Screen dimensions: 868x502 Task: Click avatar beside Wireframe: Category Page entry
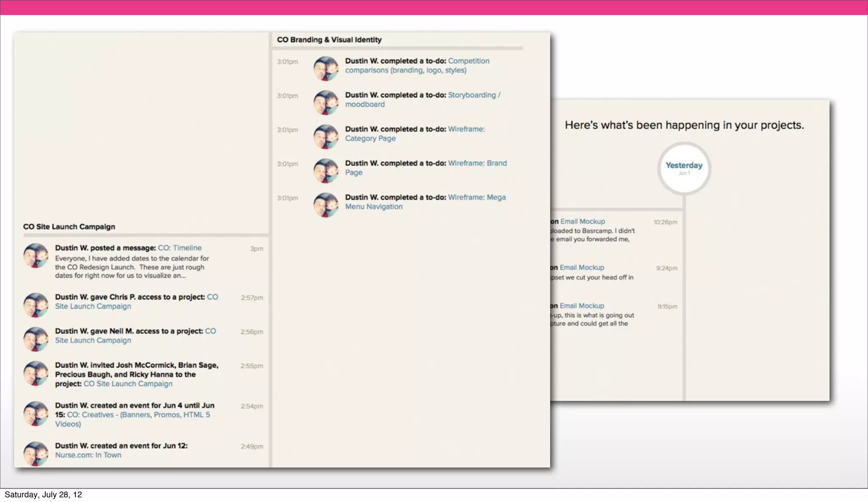326,137
